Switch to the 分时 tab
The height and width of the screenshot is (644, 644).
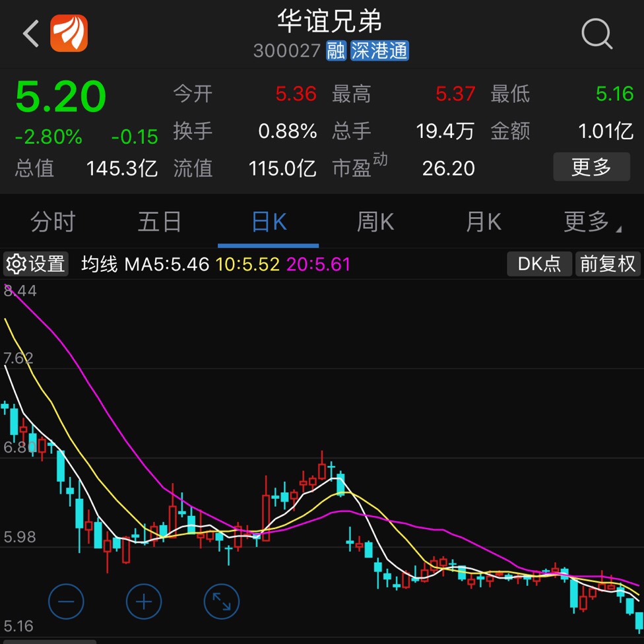pos(53,222)
